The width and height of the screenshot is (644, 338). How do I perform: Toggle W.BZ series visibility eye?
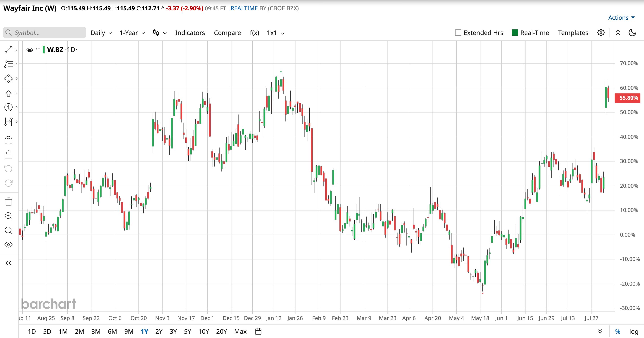coord(30,50)
